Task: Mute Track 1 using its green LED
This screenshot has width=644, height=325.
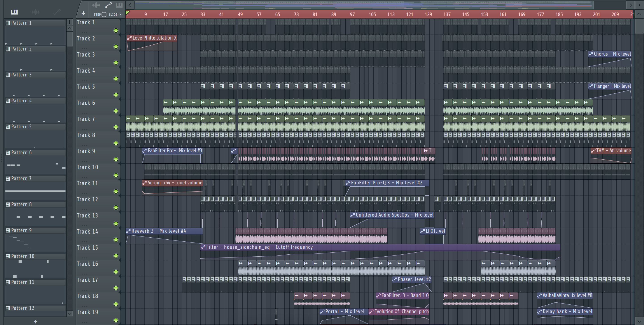Action: click(116, 30)
